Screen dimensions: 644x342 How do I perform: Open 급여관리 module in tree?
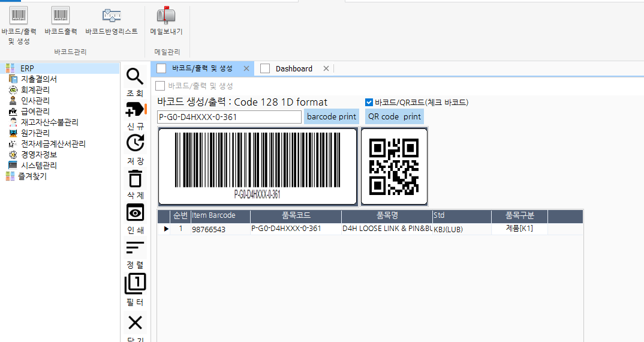[x=35, y=111]
